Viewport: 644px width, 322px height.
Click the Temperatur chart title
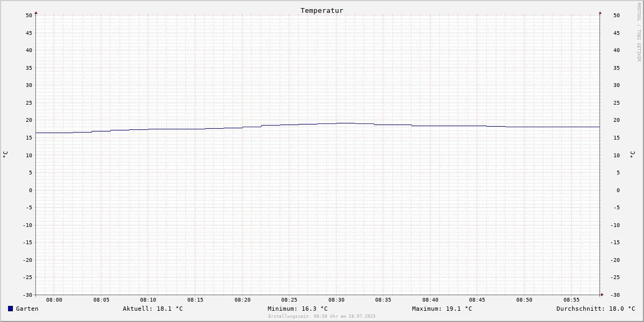pos(322,10)
